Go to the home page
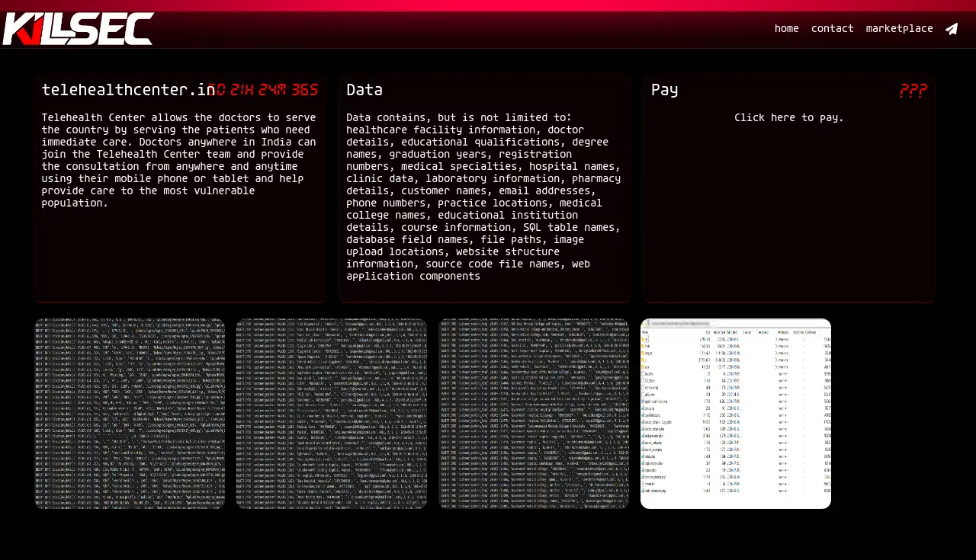Image resolution: width=976 pixels, height=560 pixels. [786, 29]
